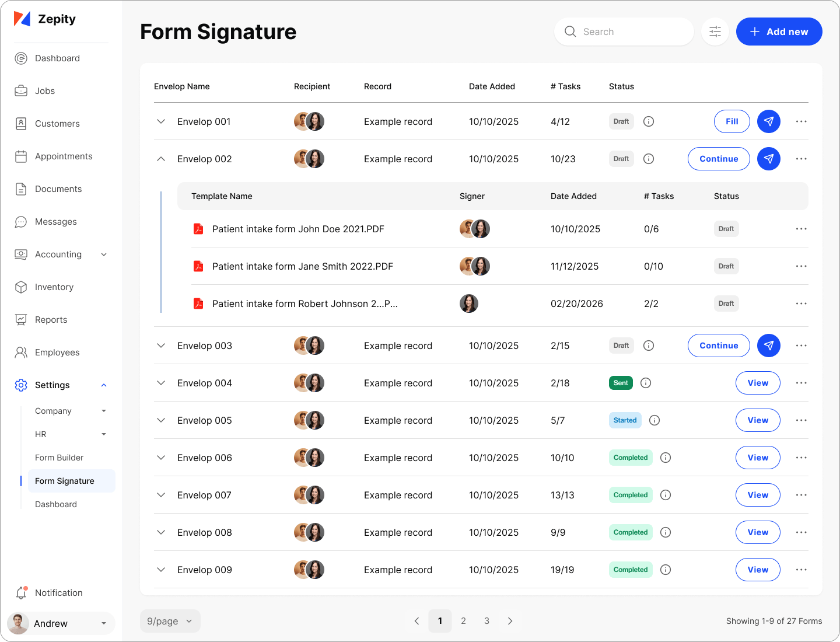Open more options for Envelop 009

[801, 570]
